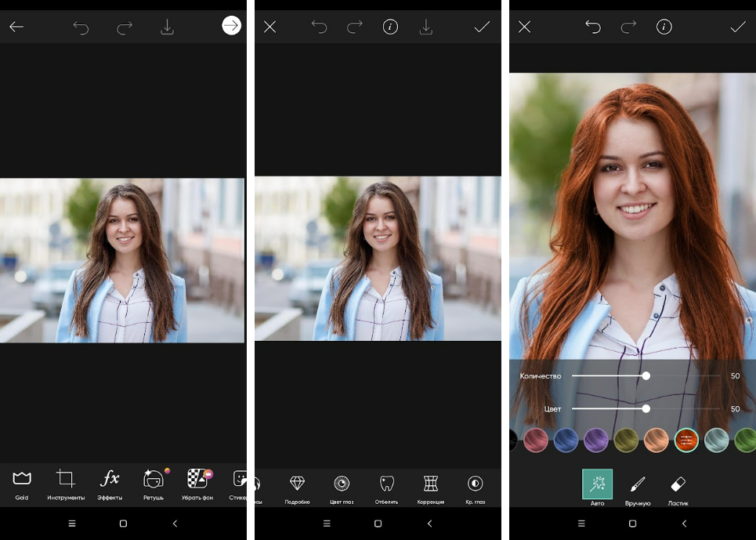Proceed with the arrow button top right
This screenshot has width=756, height=540.
230,24
